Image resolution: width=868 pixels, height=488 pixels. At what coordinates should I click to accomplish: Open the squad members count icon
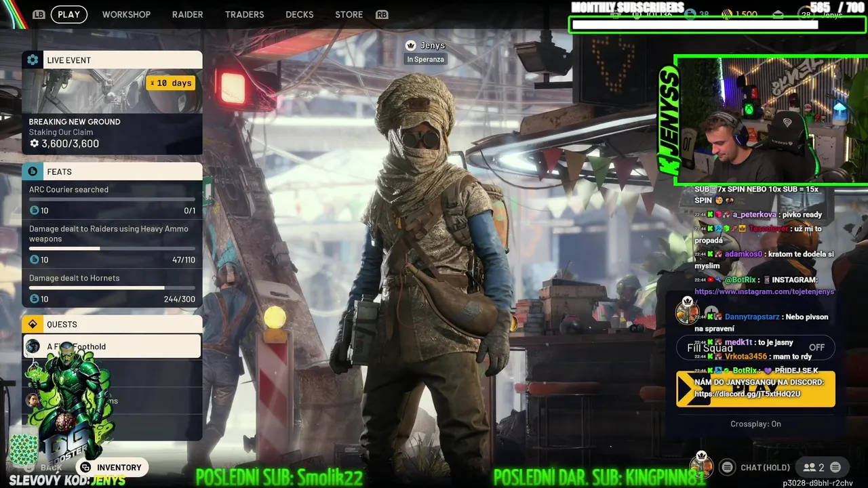814,467
